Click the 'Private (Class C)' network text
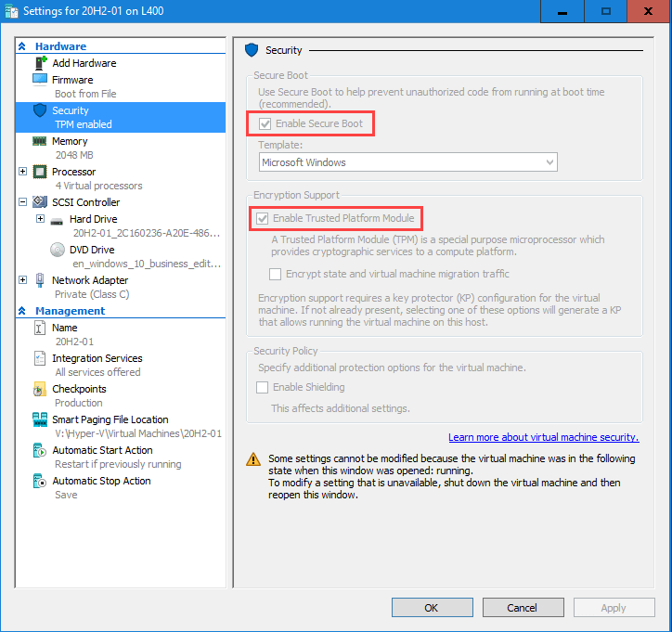This screenshot has height=632, width=672. point(92,294)
